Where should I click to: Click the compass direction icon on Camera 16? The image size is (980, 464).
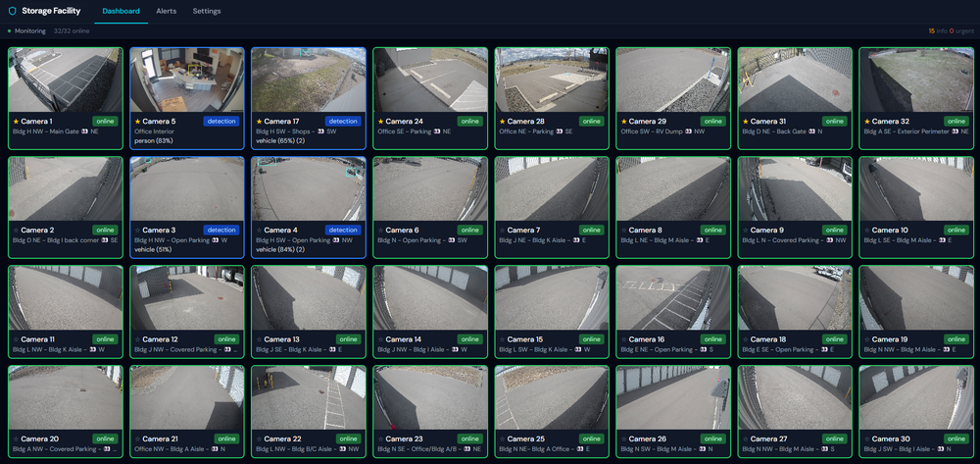pyautogui.click(x=704, y=350)
